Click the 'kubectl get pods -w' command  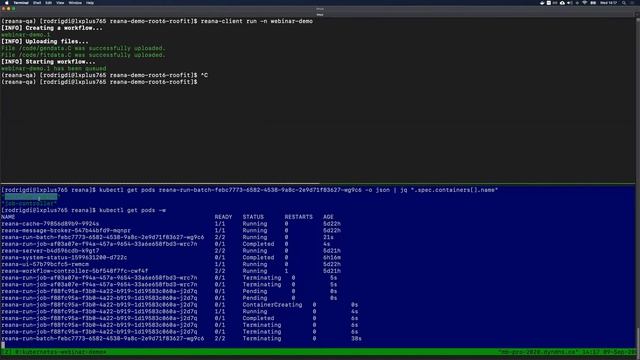pyautogui.click(x=132, y=210)
